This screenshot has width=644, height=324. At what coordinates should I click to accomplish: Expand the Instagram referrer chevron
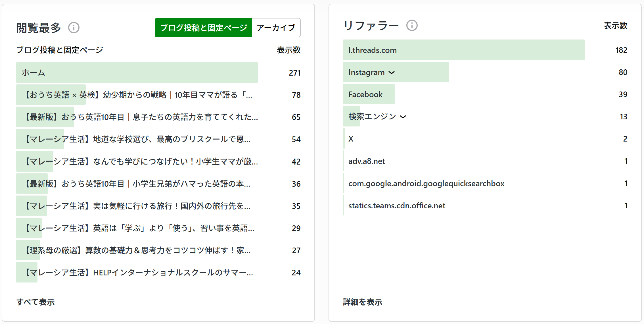coord(392,73)
